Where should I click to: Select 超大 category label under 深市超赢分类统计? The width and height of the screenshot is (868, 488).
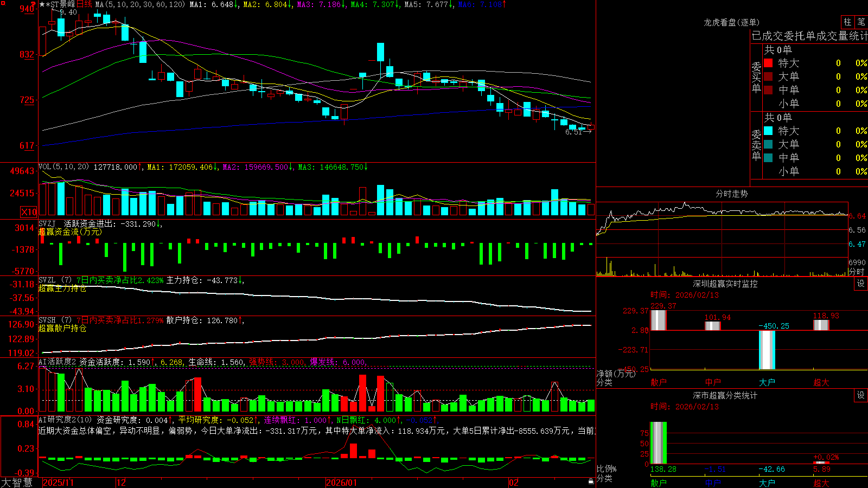click(821, 483)
